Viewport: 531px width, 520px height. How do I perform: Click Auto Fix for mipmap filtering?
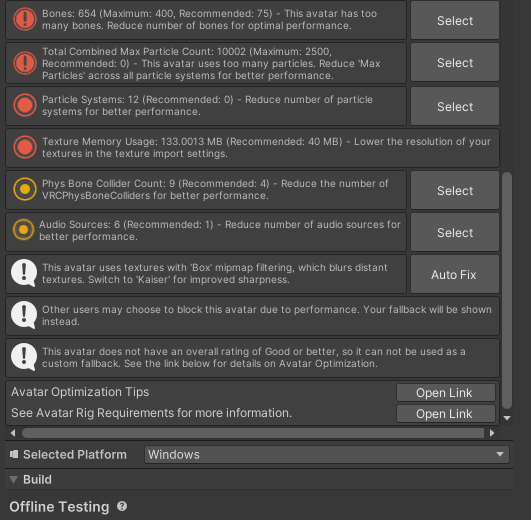tap(454, 275)
